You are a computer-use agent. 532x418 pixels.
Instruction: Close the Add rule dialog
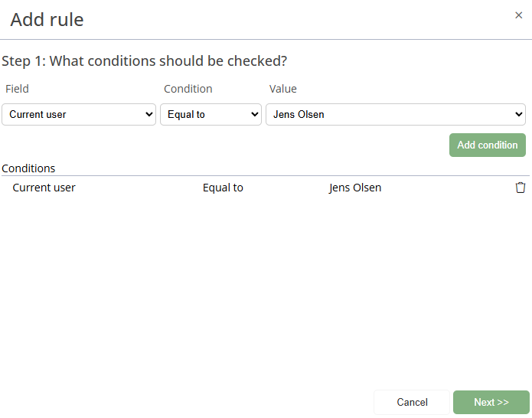518,15
